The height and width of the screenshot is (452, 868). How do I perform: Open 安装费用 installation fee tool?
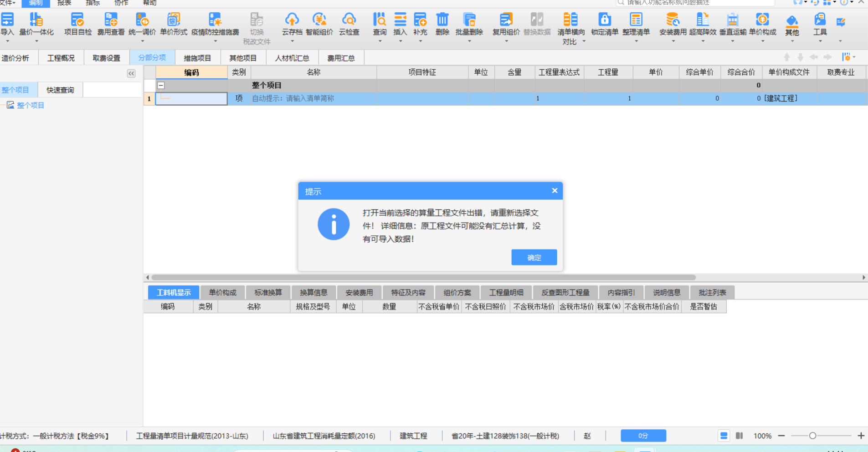point(673,24)
